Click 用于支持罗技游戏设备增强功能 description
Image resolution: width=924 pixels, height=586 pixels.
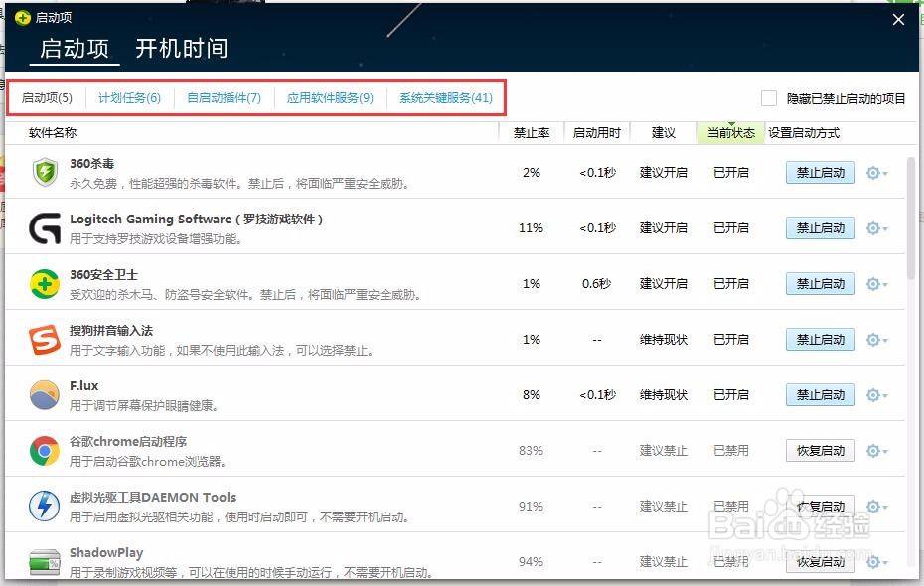156,239
